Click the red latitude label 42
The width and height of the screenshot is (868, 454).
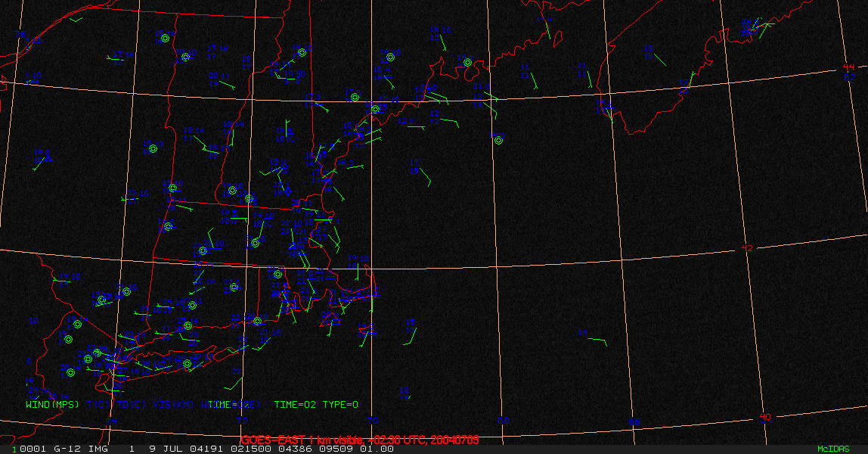click(747, 248)
